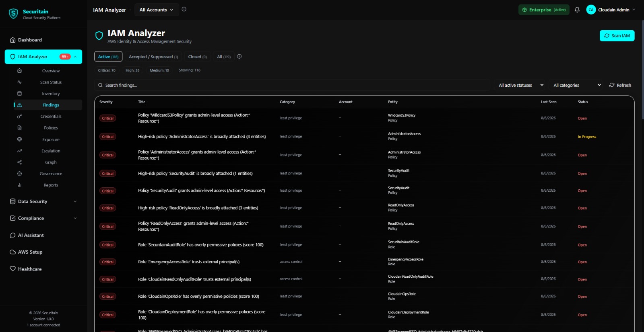This screenshot has width=644, height=332.
Task: Click the magnifier icon in search box
Action: (x=100, y=85)
